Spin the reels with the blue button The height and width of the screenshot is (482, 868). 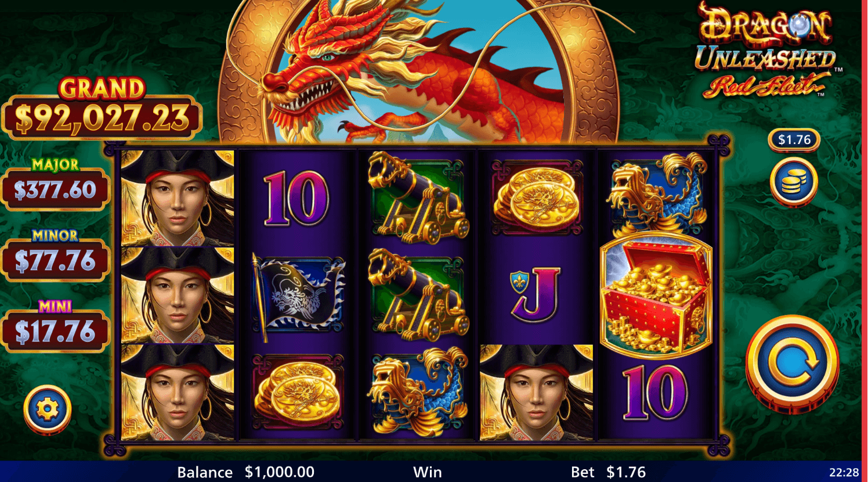click(x=792, y=364)
